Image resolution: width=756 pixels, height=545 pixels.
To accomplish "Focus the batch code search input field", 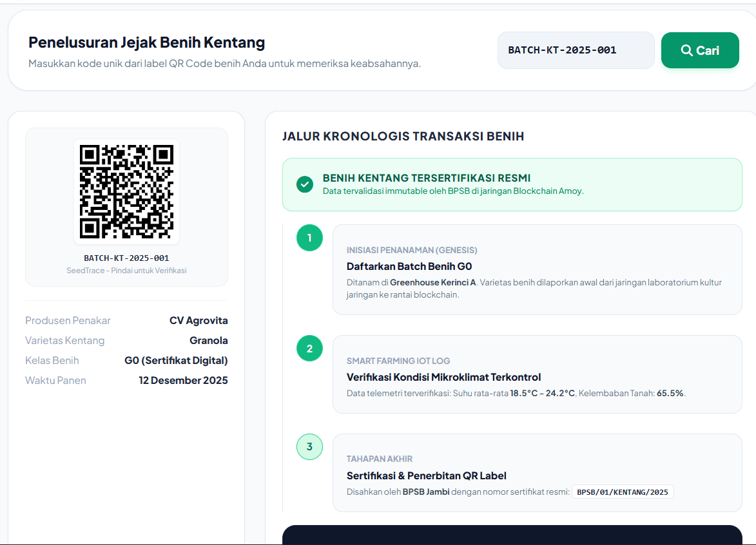I will [576, 50].
